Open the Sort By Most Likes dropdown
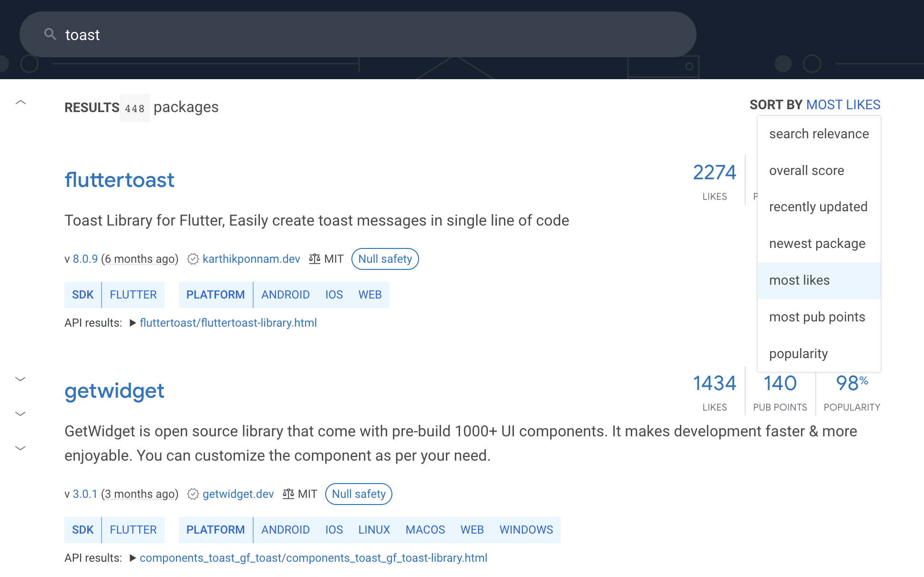The height and width of the screenshot is (577, 924). [x=842, y=105]
